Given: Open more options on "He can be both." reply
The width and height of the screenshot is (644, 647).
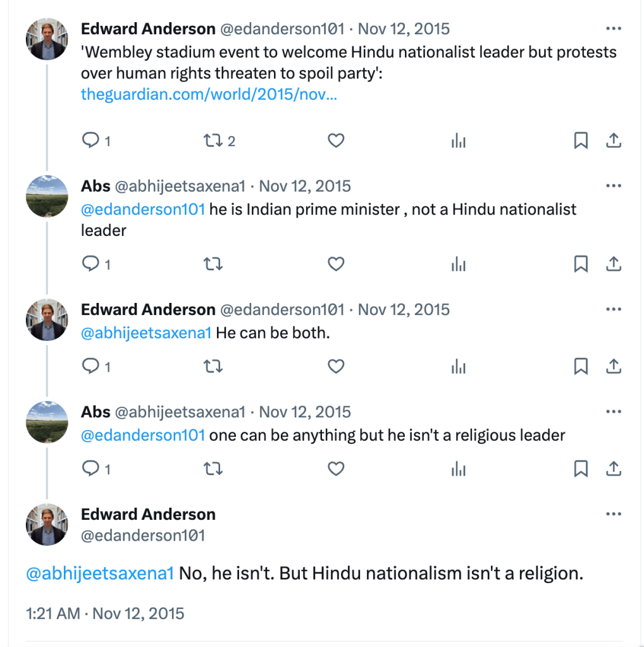Looking at the screenshot, I should [613, 309].
